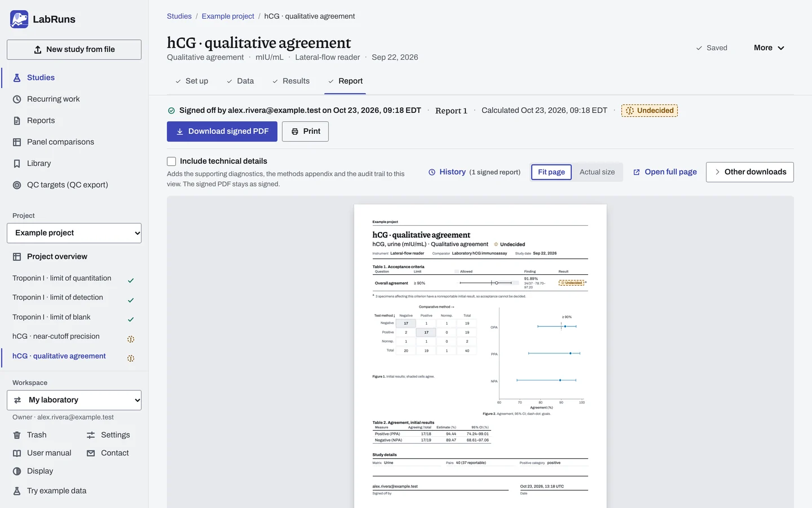This screenshot has width=812, height=508.
Task: Tick Include technical details checkbox
Action: (x=171, y=161)
